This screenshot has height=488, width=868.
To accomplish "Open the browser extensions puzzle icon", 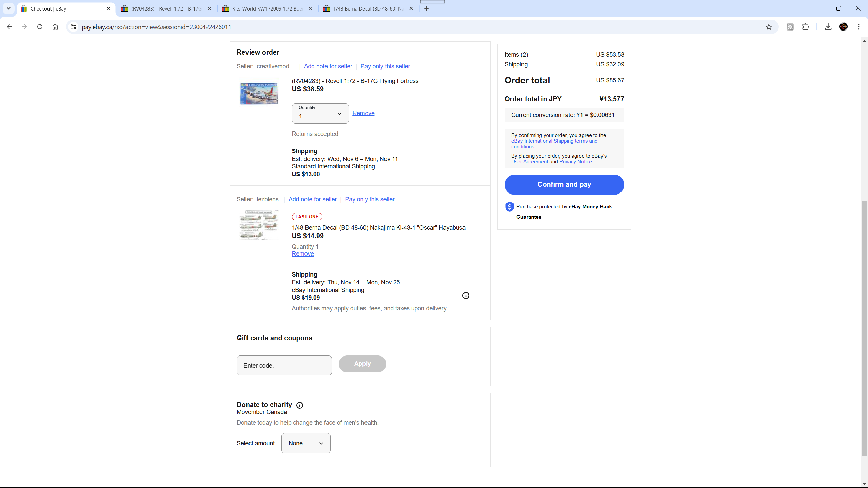I will pyautogui.click(x=806, y=27).
